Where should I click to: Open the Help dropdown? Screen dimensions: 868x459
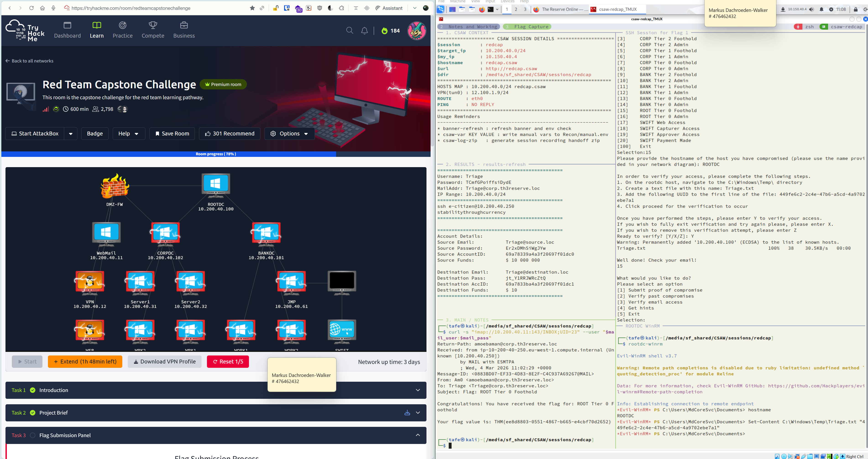click(128, 134)
